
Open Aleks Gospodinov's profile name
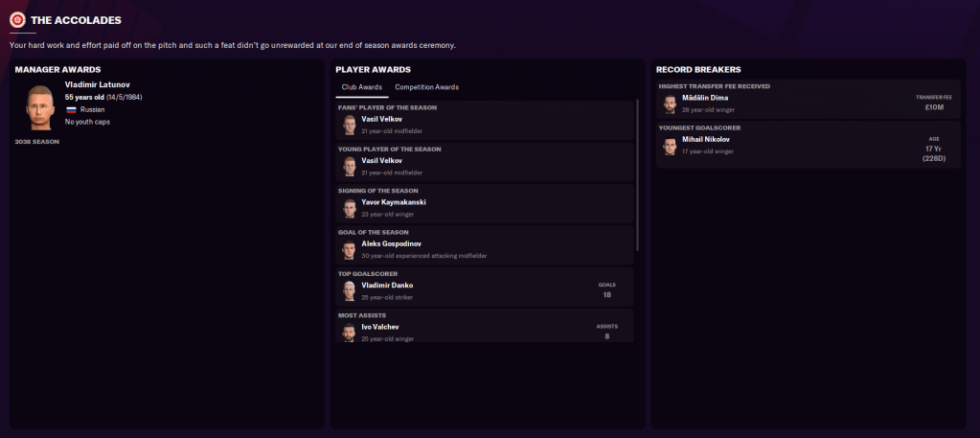click(391, 244)
